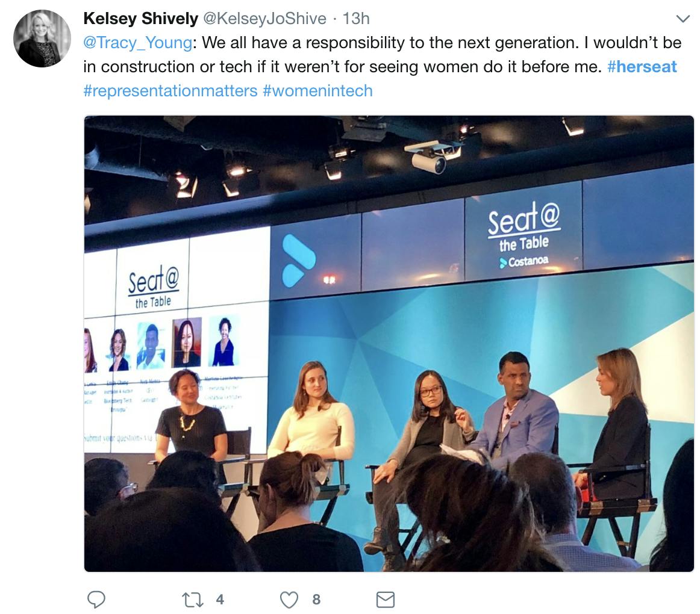The image size is (700, 614).
Task: Select the #herseat hashtag
Action: click(642, 67)
